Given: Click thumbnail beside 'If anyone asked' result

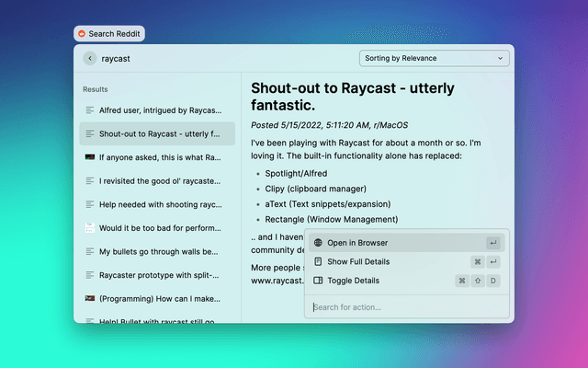Looking at the screenshot, I should 89,157.
